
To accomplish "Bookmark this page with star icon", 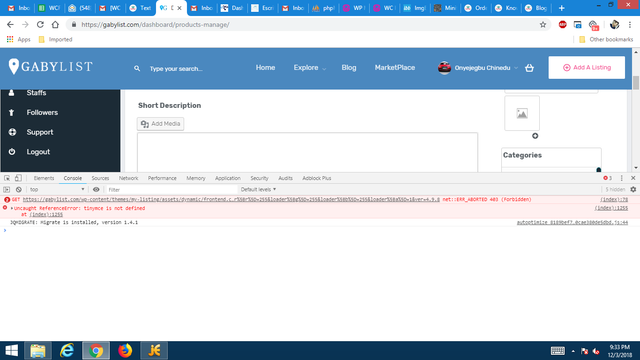I will click(x=543, y=24).
